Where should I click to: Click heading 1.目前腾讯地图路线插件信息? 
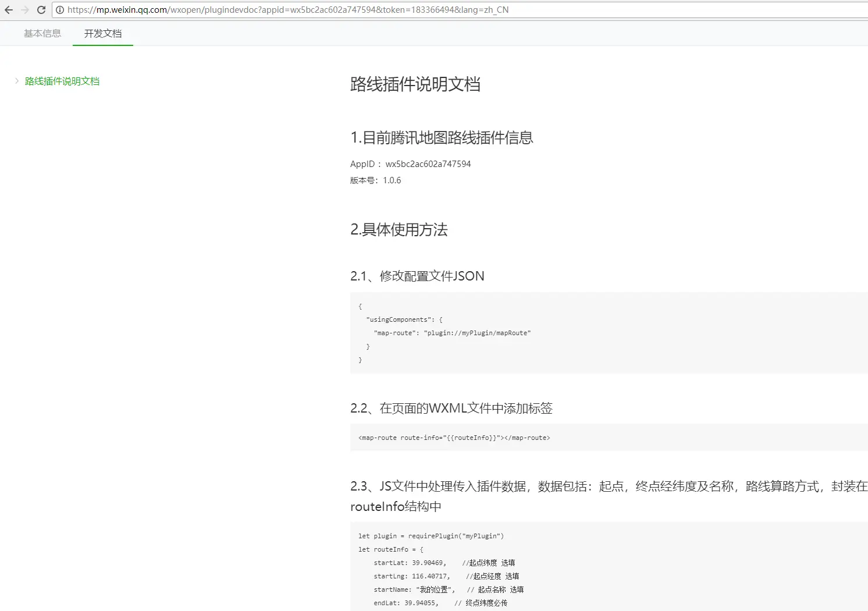tap(442, 138)
